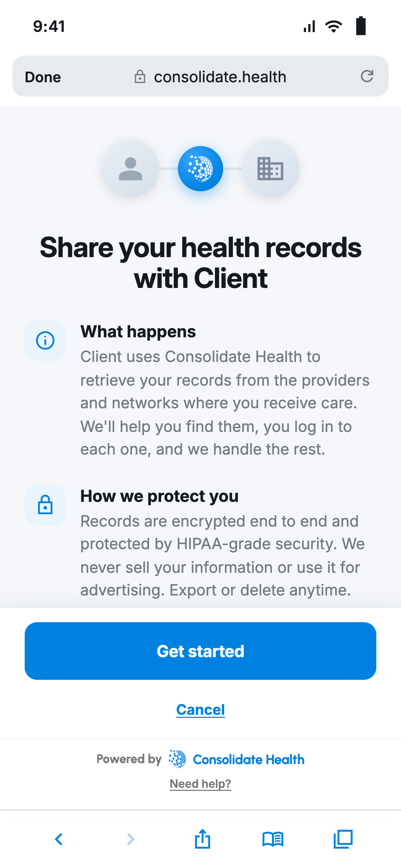The image size is (401, 868).
Task: Open the tabs overview icon
Action: pos(343,839)
